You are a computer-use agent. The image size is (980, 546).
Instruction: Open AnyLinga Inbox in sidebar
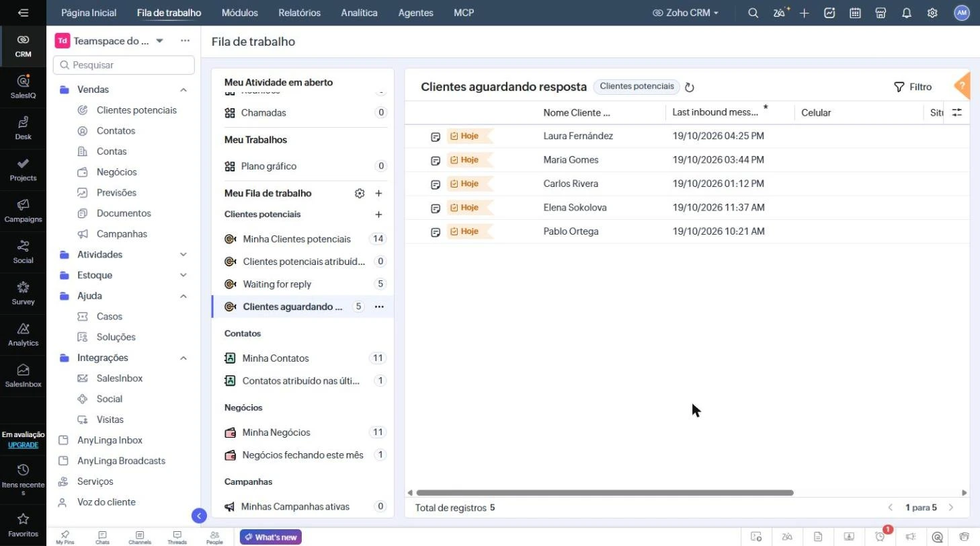coord(110,440)
